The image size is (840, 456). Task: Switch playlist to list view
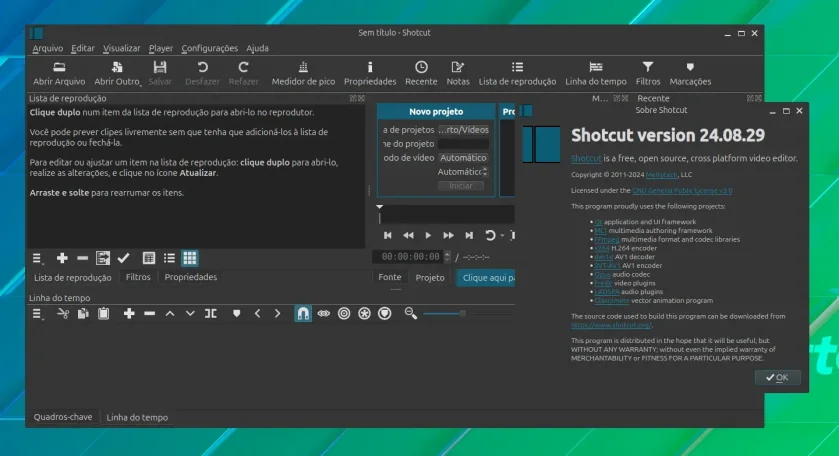click(x=169, y=258)
